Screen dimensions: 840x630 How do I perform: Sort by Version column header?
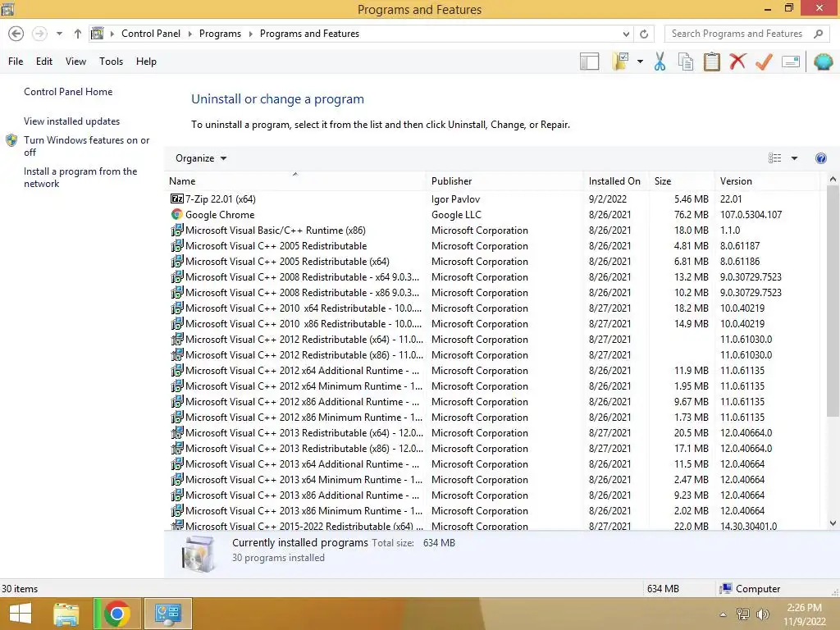pyautogui.click(x=767, y=181)
